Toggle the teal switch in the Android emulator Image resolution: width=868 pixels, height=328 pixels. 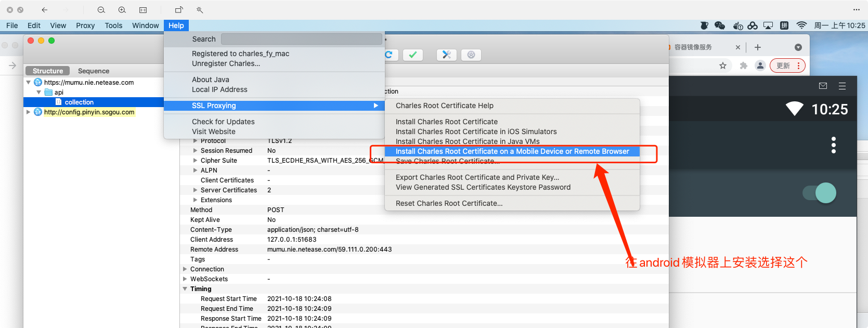pos(820,193)
